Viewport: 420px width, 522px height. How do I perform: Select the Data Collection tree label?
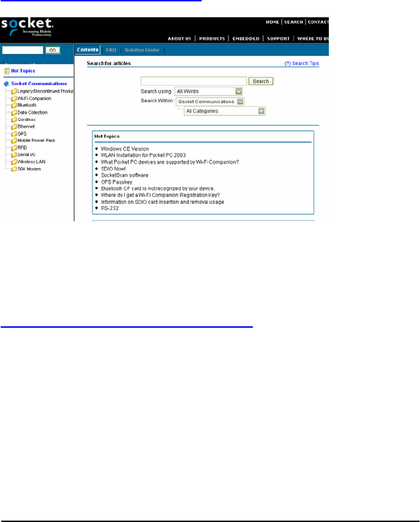click(x=32, y=113)
